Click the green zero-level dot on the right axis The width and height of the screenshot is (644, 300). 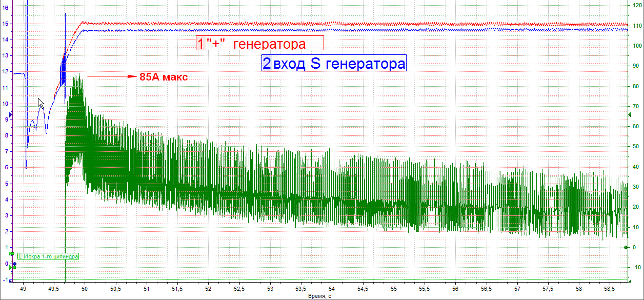(626, 248)
